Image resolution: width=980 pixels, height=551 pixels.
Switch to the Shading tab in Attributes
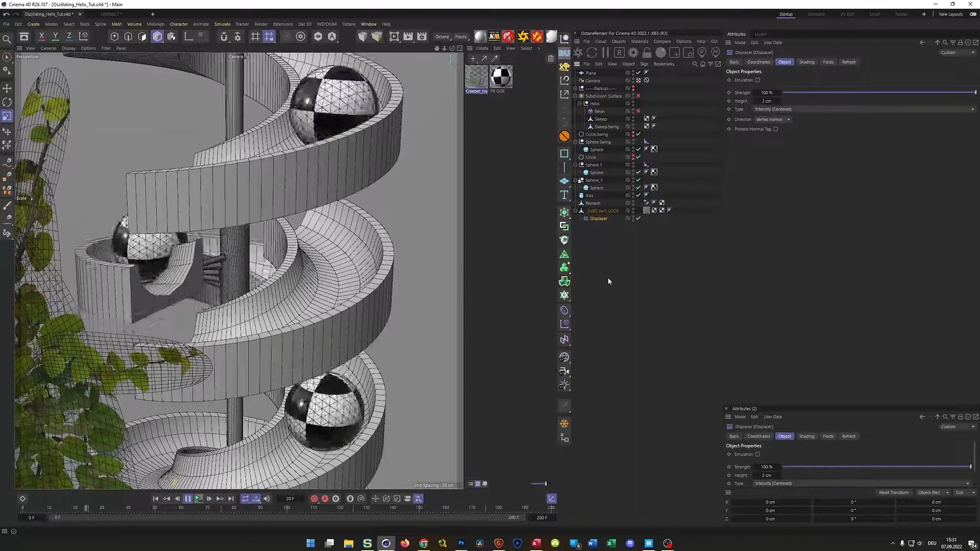(x=807, y=62)
